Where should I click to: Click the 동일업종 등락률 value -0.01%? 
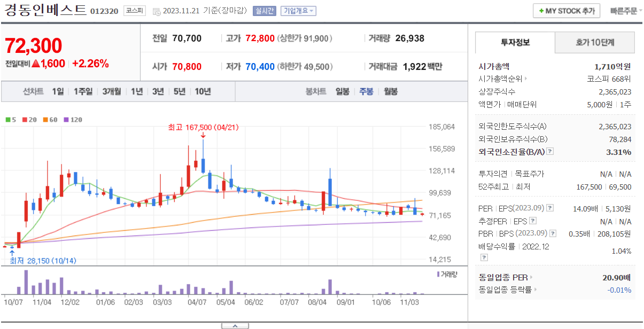click(619, 290)
